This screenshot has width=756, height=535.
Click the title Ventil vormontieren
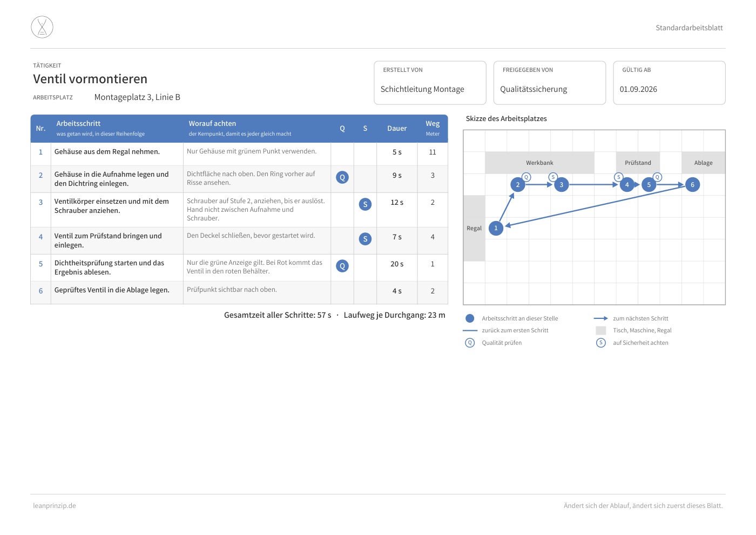point(90,79)
